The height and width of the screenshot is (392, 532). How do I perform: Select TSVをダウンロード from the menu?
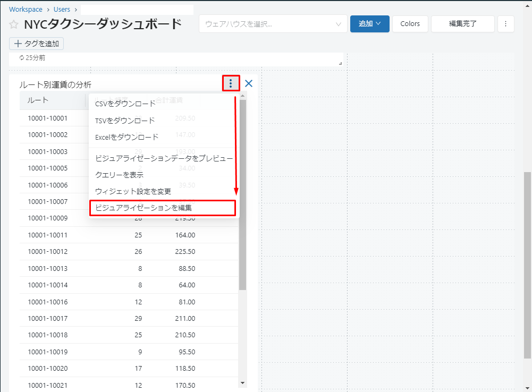point(125,121)
